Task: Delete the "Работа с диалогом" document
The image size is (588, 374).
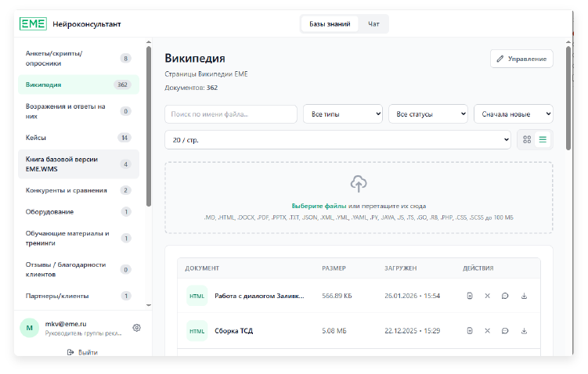Action: pyautogui.click(x=487, y=296)
